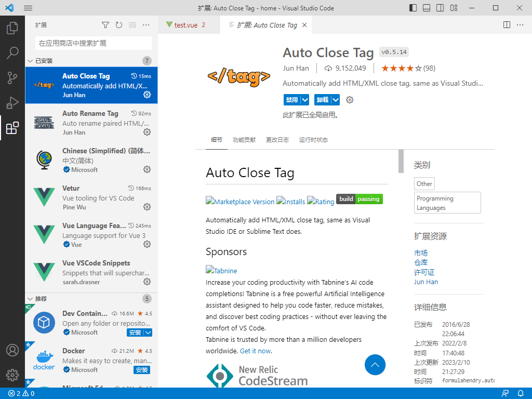Open the Accounts icon in activity bar
This screenshot has width=532, height=399.
coord(12,350)
